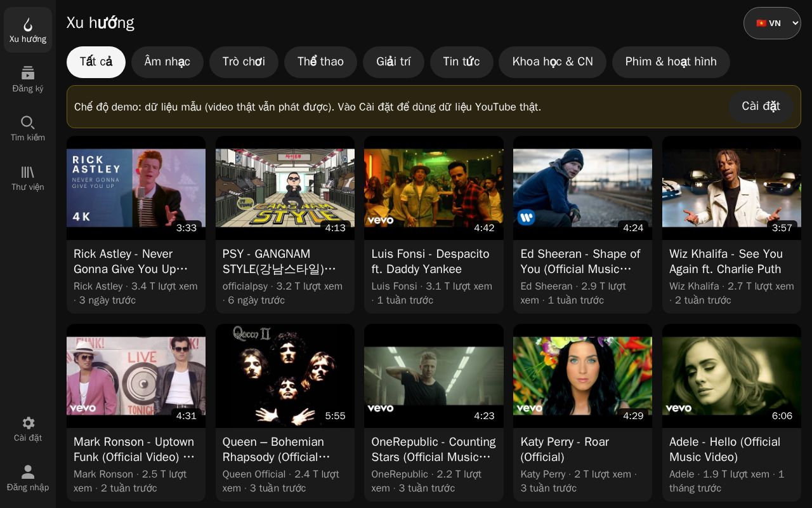Click title 'Mark Ronson - Uptown Funk'
The width and height of the screenshot is (812, 508).
point(134,450)
